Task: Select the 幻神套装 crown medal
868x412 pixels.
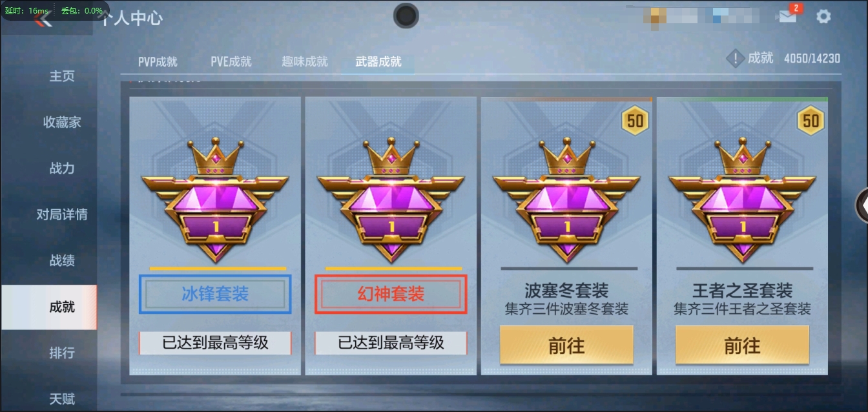Action: [x=391, y=200]
